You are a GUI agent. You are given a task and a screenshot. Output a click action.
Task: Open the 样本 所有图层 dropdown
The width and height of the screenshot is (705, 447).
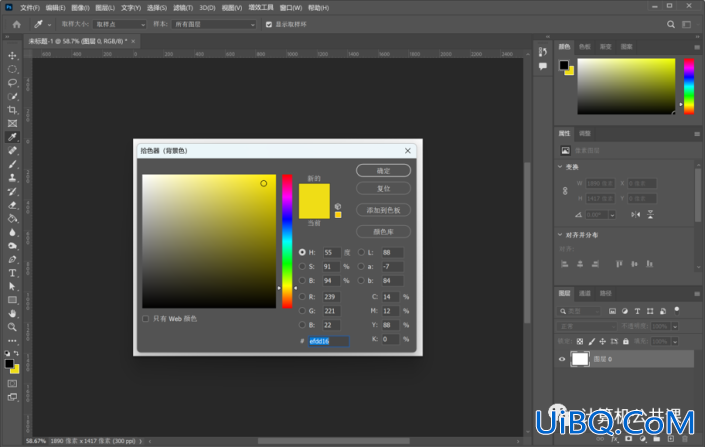[214, 24]
